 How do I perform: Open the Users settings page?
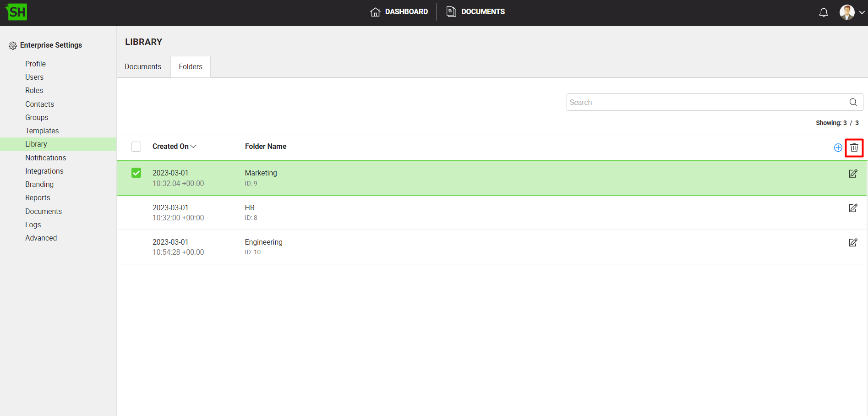click(34, 77)
